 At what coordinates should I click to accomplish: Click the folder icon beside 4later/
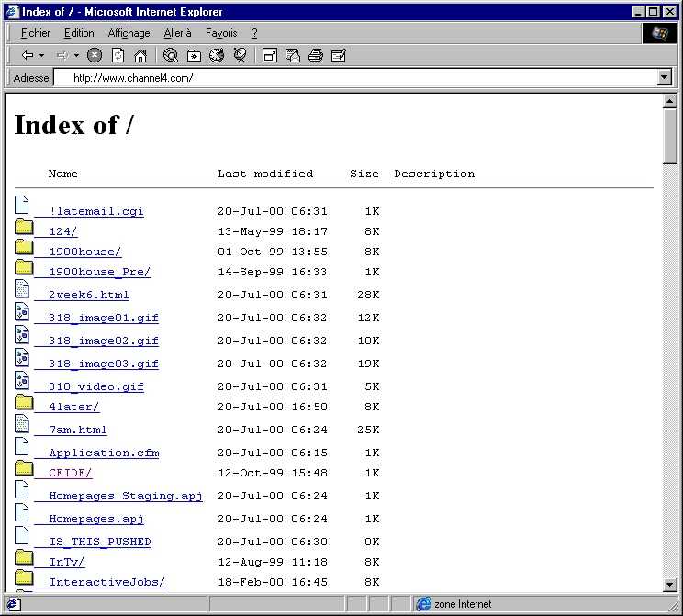24,402
